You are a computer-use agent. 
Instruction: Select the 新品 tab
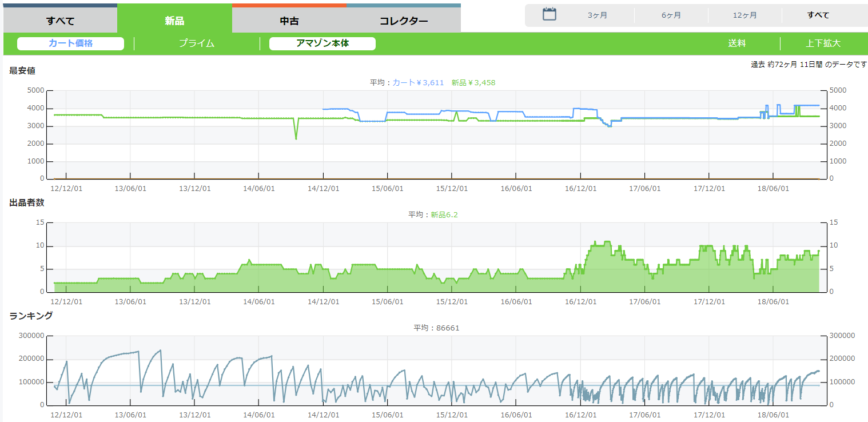174,21
